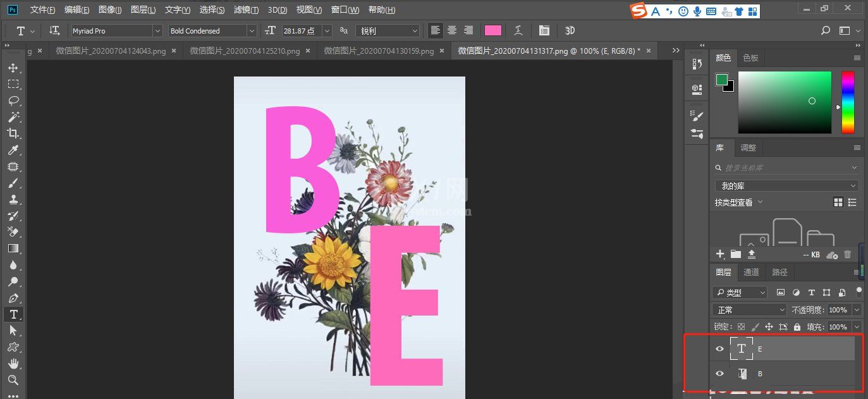Screen dimensions: 868x399
Task: Right align text
Action: 468,30
